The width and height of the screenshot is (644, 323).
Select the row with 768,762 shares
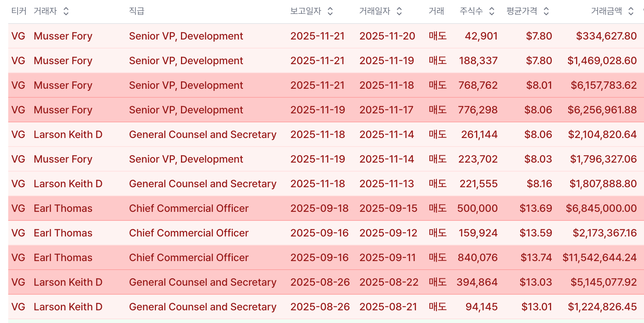coord(326,85)
